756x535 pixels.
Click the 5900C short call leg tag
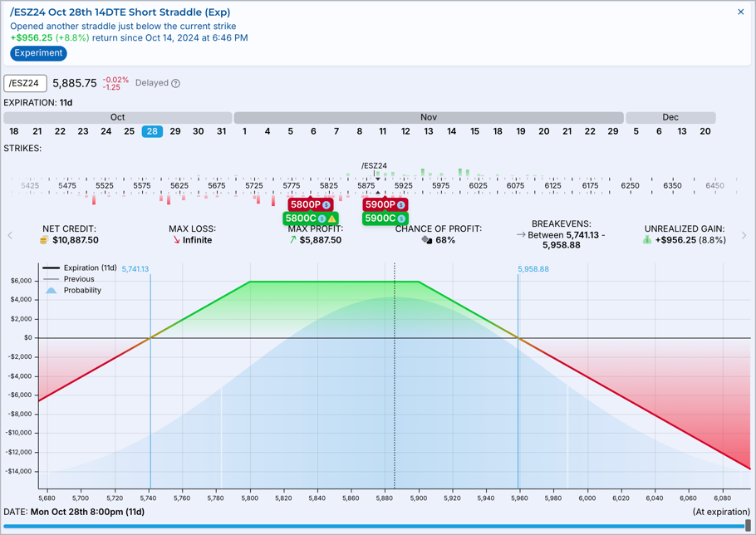(385, 218)
